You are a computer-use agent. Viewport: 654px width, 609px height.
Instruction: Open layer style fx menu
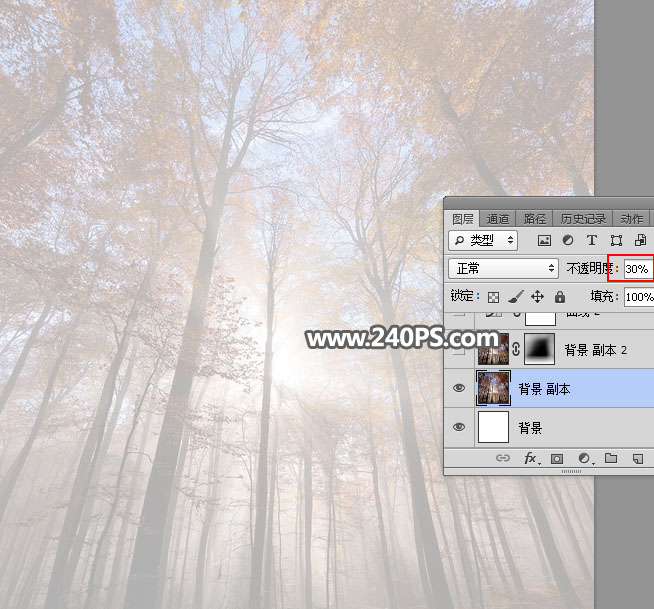[531, 458]
